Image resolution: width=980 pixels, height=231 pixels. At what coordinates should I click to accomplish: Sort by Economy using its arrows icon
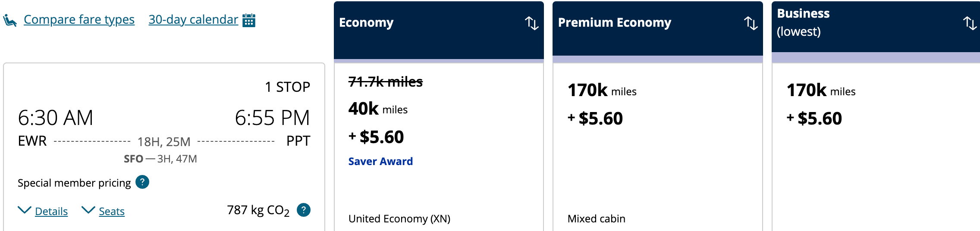531,23
